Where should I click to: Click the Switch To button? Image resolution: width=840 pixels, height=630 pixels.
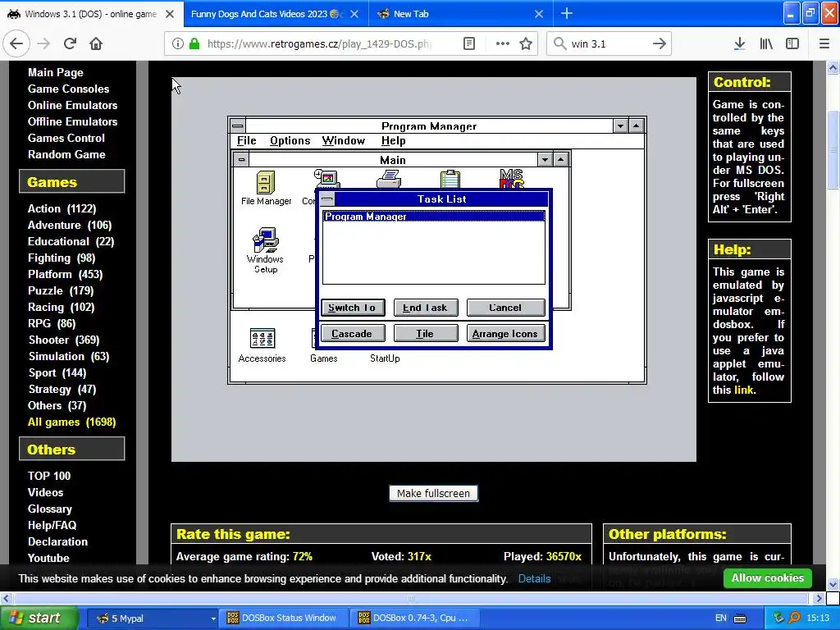[352, 308]
